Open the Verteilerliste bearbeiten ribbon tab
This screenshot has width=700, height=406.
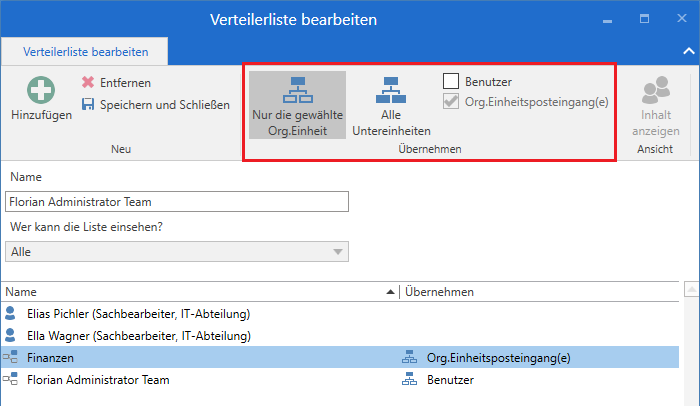click(85, 51)
